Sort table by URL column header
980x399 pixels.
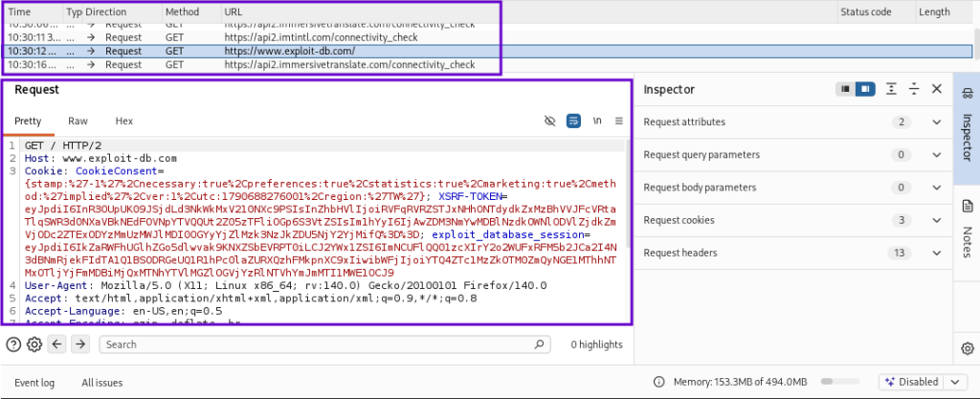pyautogui.click(x=528, y=11)
